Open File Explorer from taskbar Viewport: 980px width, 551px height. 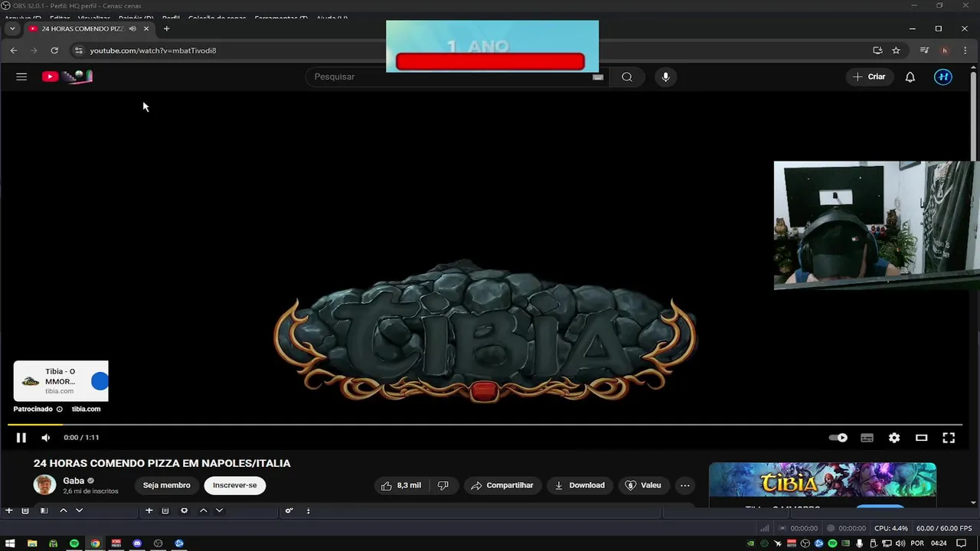(32, 543)
